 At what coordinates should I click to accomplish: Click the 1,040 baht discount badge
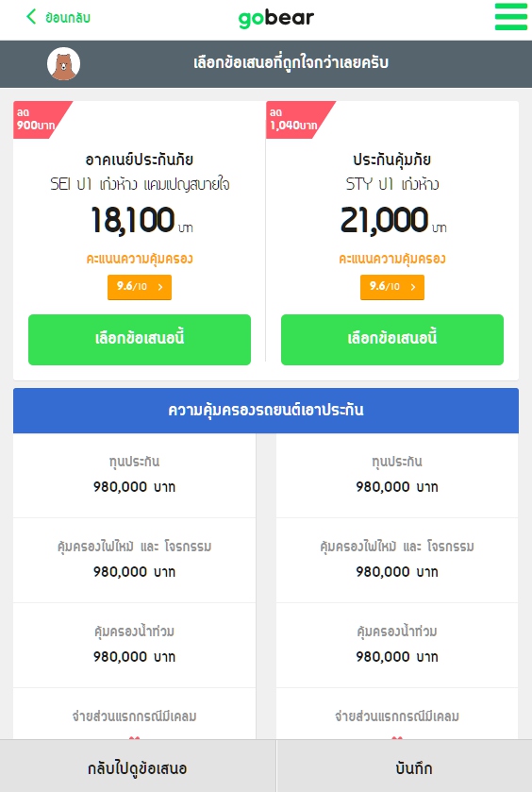pos(294,120)
